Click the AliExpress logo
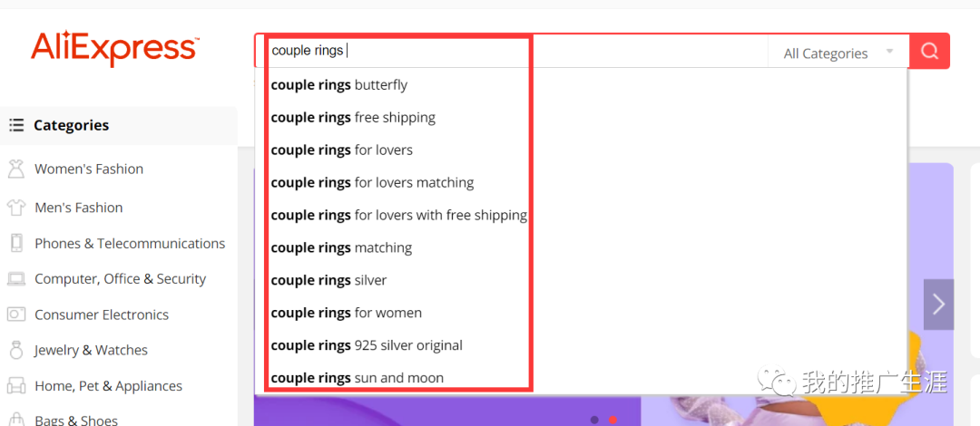Screen dimensions: 980x426 coord(114,49)
